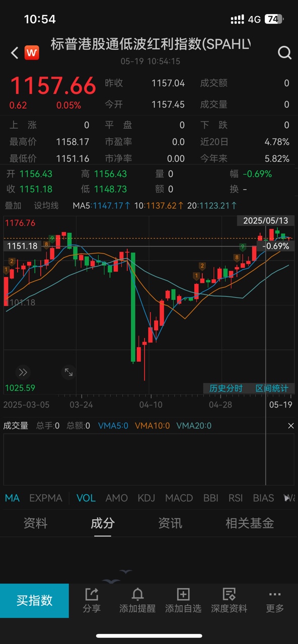Tap the VMA20:0 label
This screenshot has width=298, height=644.
pos(194,426)
